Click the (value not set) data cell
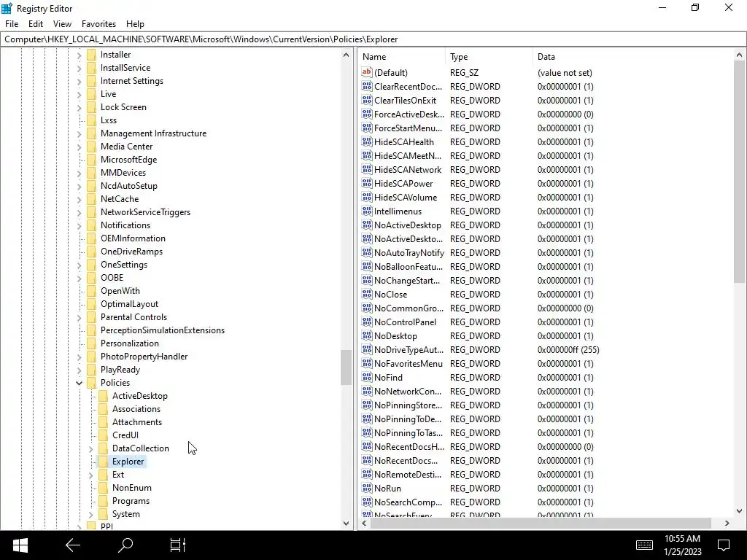 point(565,72)
